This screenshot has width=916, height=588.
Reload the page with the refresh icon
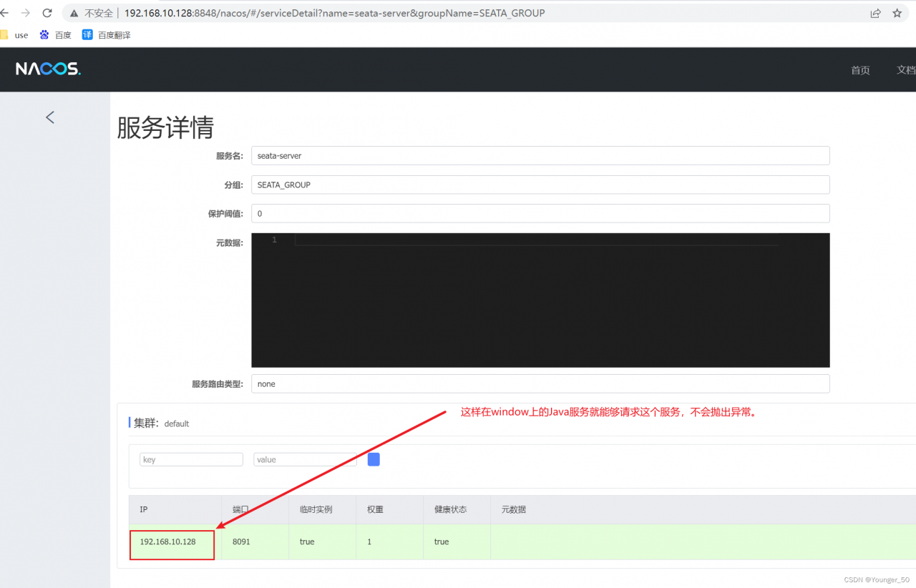[47, 13]
